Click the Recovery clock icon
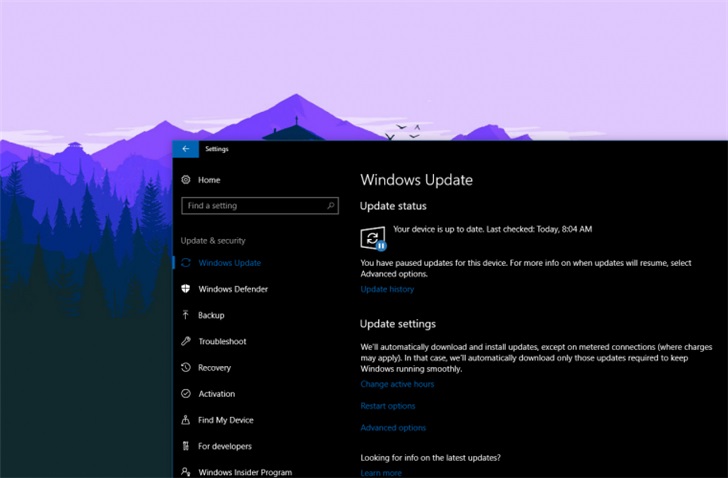This screenshot has height=478, width=728. click(x=186, y=368)
